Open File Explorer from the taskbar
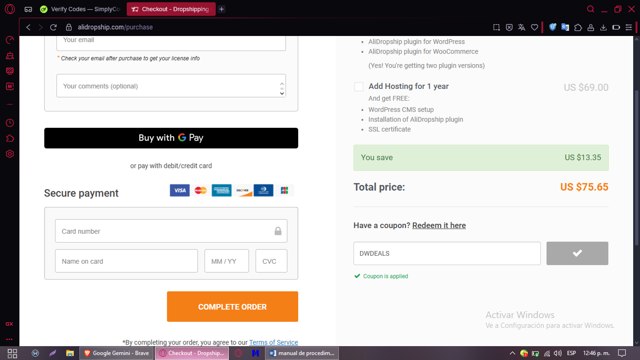 (x=70, y=353)
